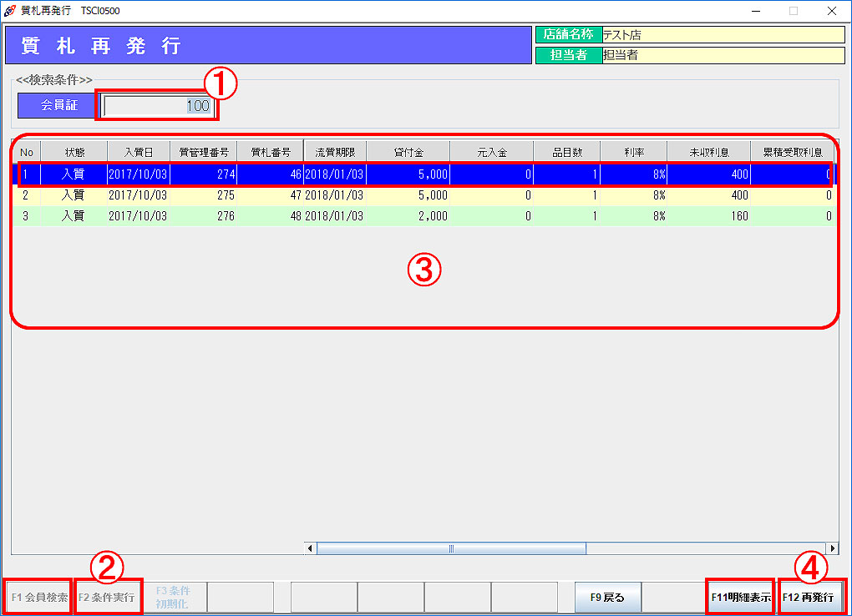Click the 質管理番号 column header
Image resolution: width=852 pixels, height=616 pixels.
pos(203,152)
